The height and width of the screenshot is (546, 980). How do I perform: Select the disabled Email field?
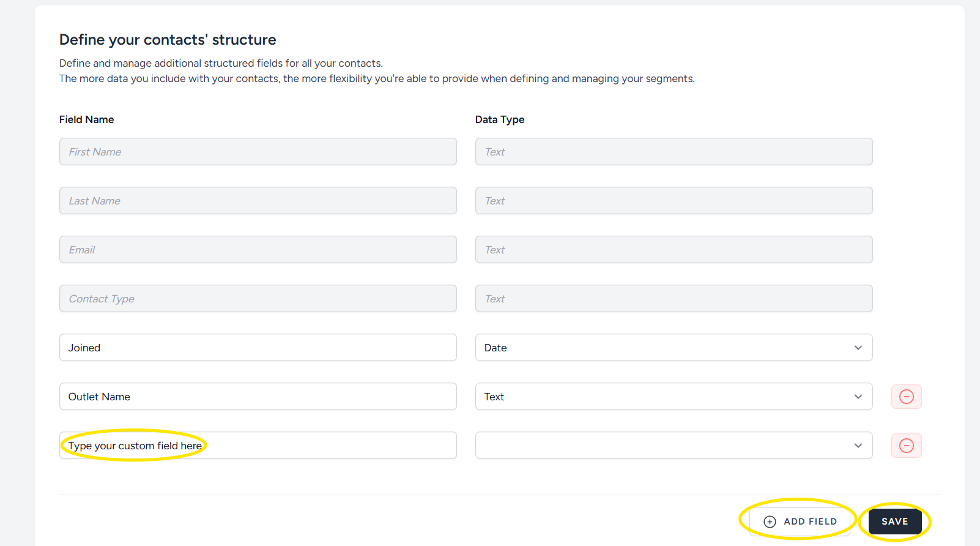point(258,250)
